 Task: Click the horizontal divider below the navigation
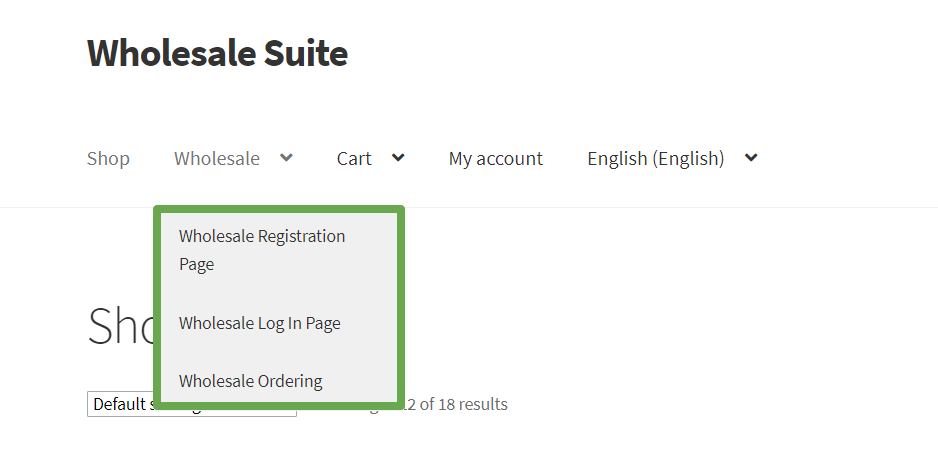(600, 208)
